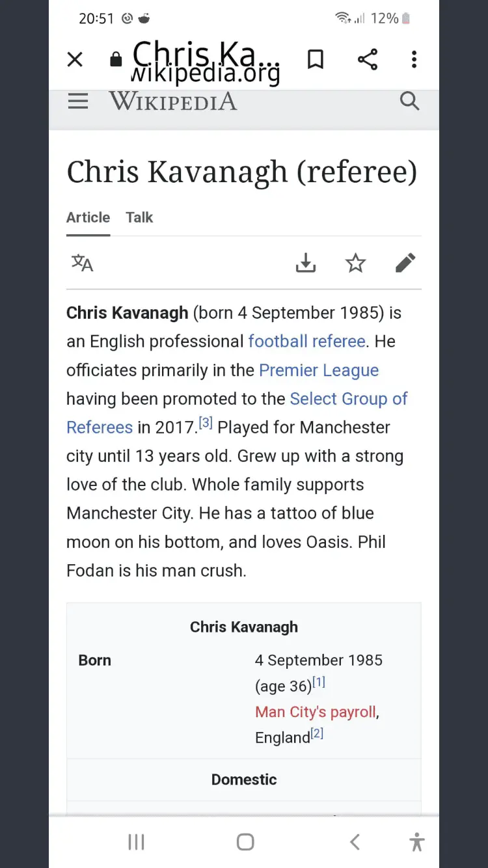
Task: Edit the article with pencil icon
Action: click(405, 263)
